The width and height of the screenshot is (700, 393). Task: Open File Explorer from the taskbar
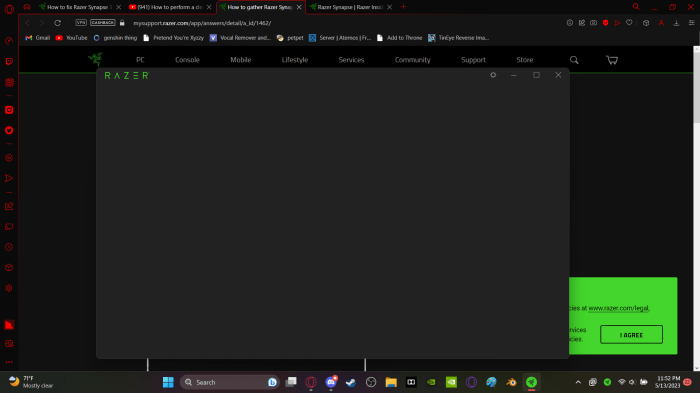point(391,382)
